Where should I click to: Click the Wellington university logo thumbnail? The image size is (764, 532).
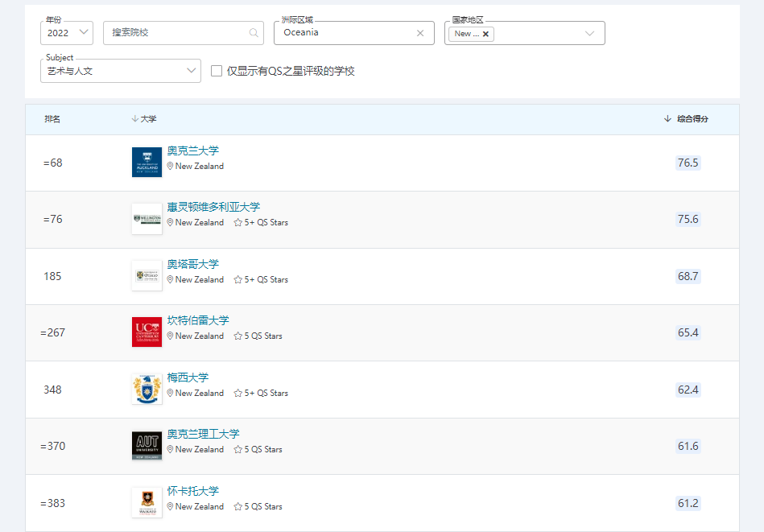point(147,219)
